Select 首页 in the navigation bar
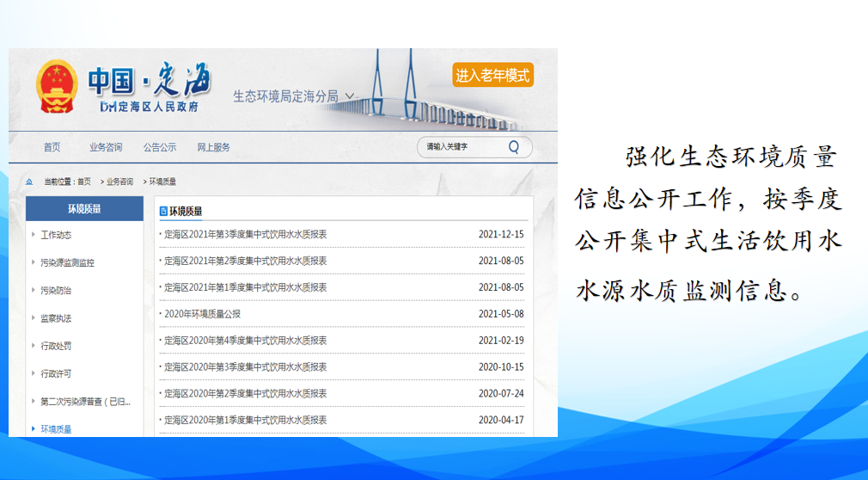 [52, 147]
